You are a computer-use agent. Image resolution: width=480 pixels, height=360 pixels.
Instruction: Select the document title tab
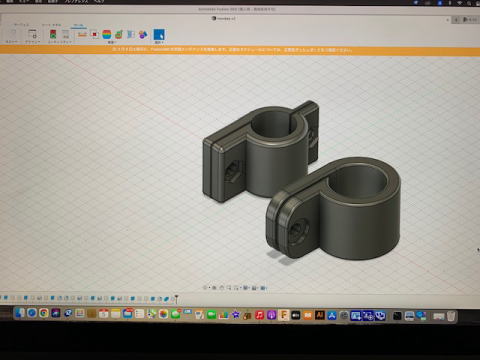tap(223, 18)
